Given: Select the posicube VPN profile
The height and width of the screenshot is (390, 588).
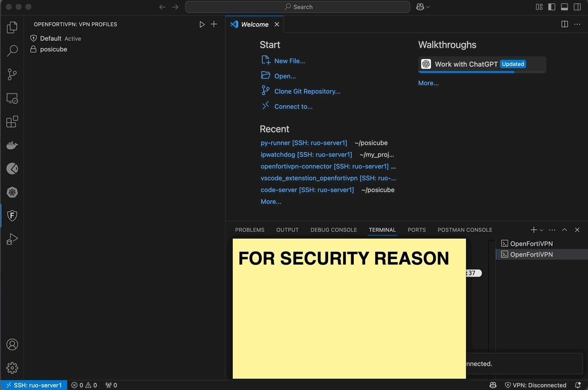Looking at the screenshot, I should [124, 49].
